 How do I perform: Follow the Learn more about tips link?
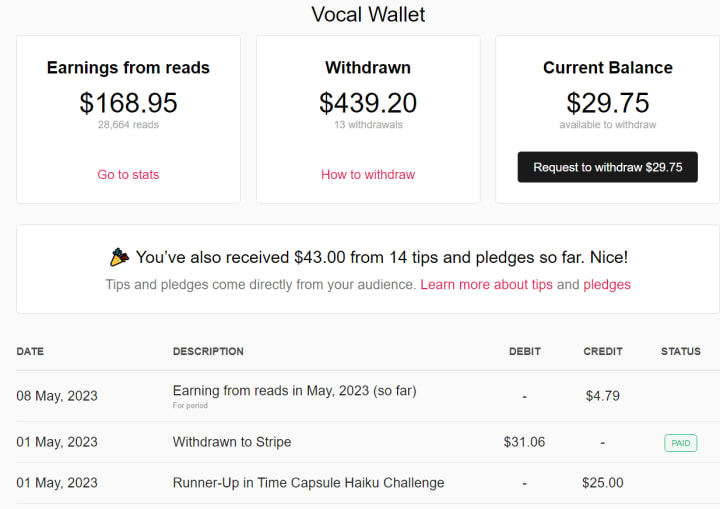pos(486,284)
